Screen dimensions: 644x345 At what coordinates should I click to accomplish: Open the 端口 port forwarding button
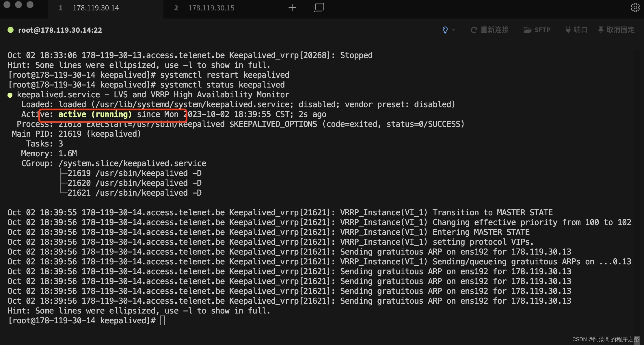pos(576,30)
